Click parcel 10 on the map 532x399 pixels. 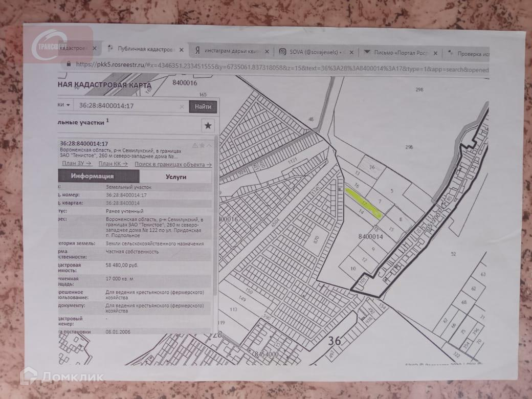[353, 269]
